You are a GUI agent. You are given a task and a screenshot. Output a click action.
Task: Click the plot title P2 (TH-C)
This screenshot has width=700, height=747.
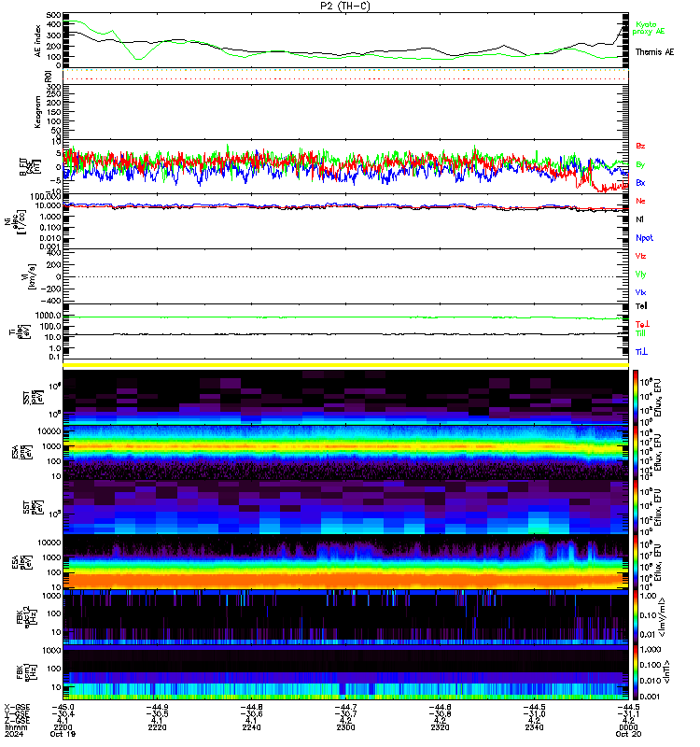(345, 6)
